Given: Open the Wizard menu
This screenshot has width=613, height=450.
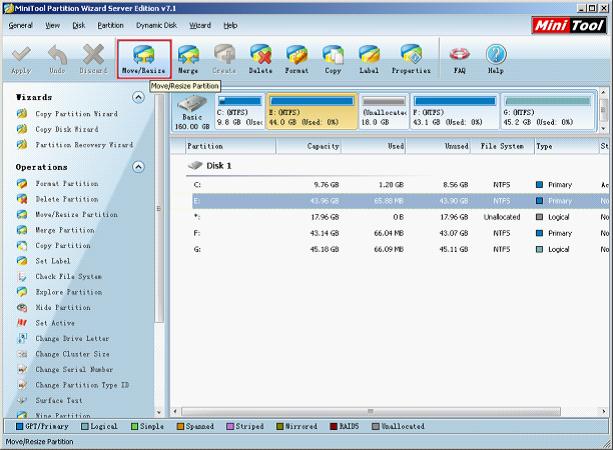Looking at the screenshot, I should (200, 25).
